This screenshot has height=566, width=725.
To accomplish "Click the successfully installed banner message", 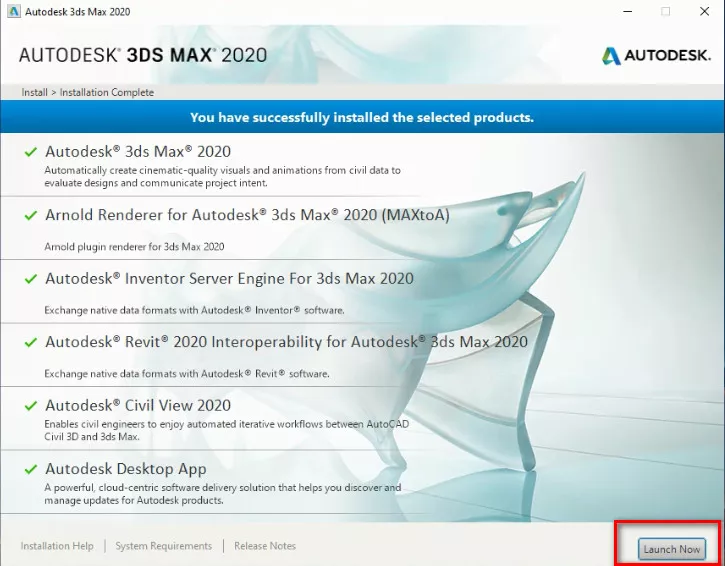I will coord(362,117).
